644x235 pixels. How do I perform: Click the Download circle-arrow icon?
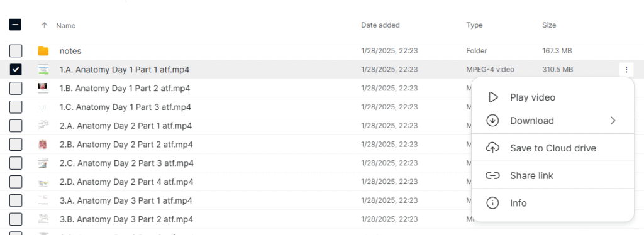pos(492,121)
